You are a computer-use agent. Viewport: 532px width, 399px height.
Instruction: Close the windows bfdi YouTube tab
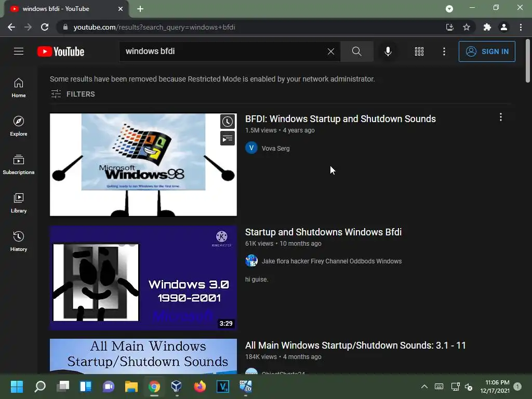(121, 9)
